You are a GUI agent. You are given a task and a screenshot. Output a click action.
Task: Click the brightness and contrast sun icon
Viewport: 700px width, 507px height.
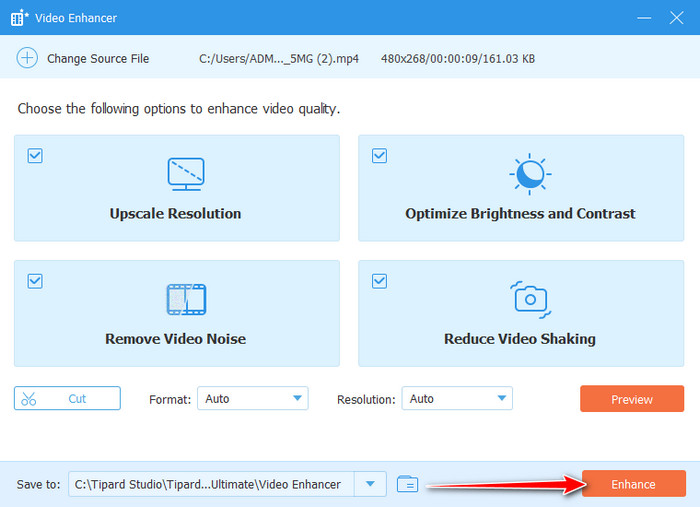[x=530, y=174]
